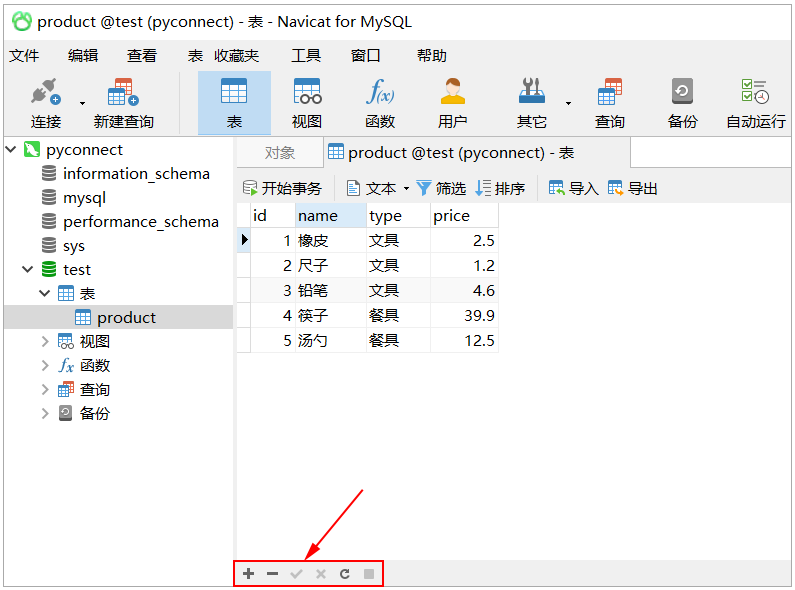Click the 筛选 filter button
This screenshot has width=795, height=590.
coord(441,189)
